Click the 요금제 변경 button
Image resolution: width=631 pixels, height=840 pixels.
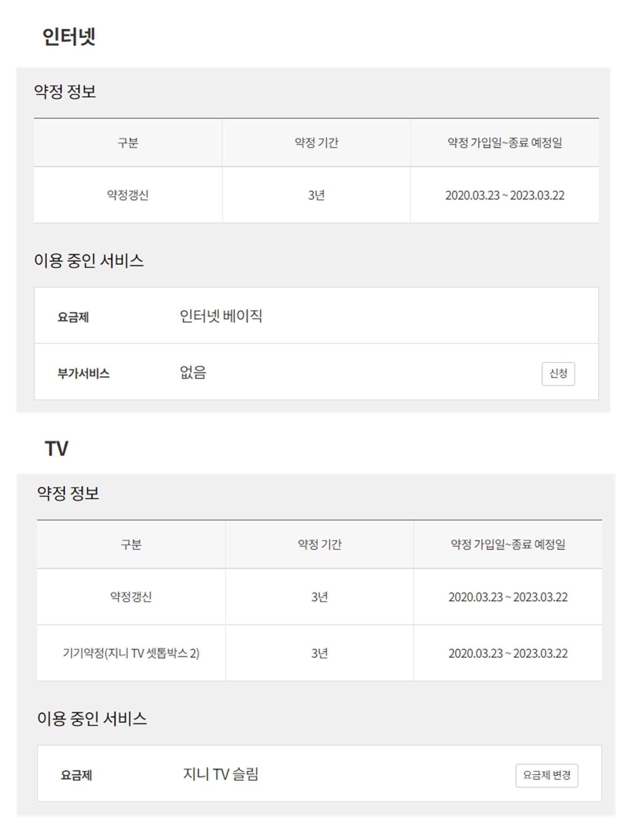point(546,775)
